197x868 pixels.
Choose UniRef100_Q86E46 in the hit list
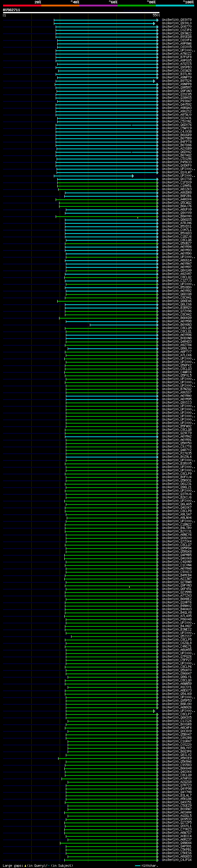pos(177,301)
